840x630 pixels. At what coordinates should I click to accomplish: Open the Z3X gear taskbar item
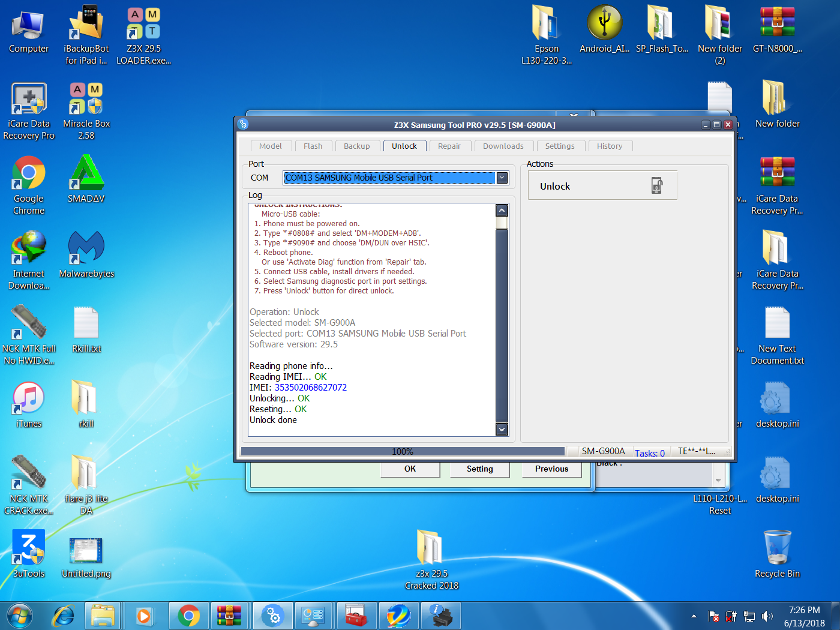coord(273,616)
